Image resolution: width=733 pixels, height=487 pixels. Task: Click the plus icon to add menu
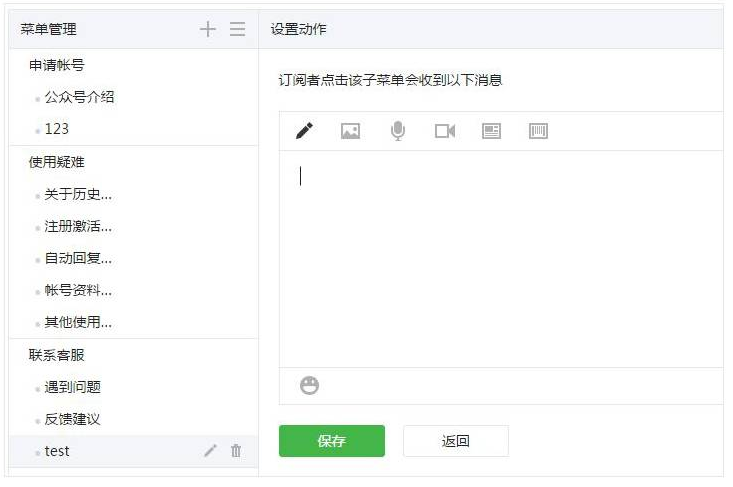tap(207, 29)
